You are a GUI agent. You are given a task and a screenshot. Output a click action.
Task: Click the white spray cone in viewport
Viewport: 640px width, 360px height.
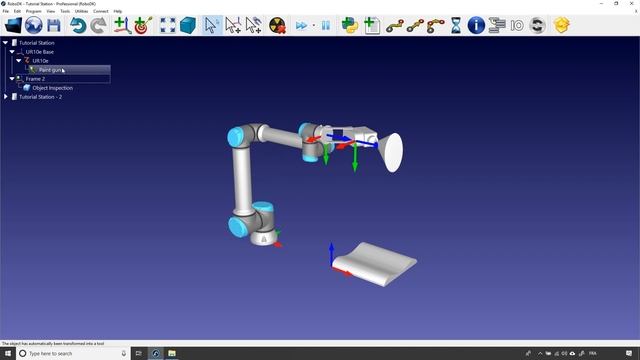393,152
